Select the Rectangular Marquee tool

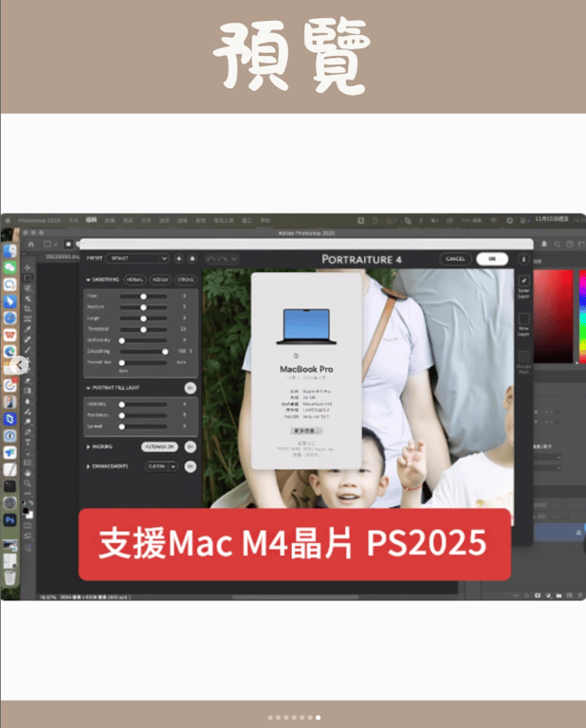[x=27, y=278]
